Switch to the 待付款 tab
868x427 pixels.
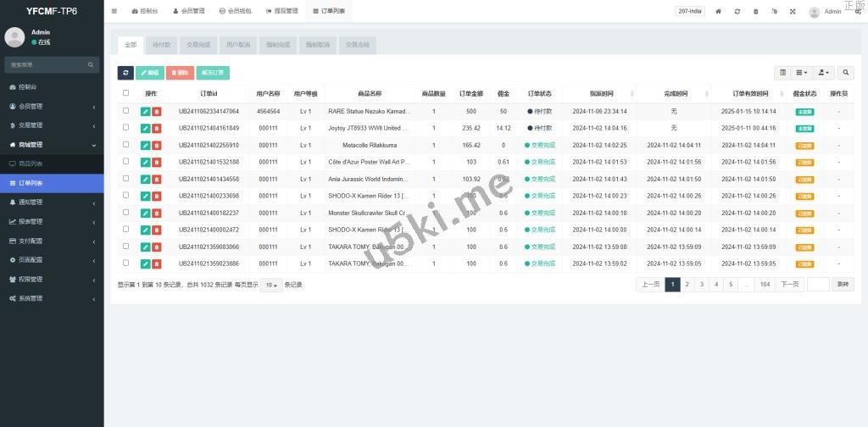[161, 44]
